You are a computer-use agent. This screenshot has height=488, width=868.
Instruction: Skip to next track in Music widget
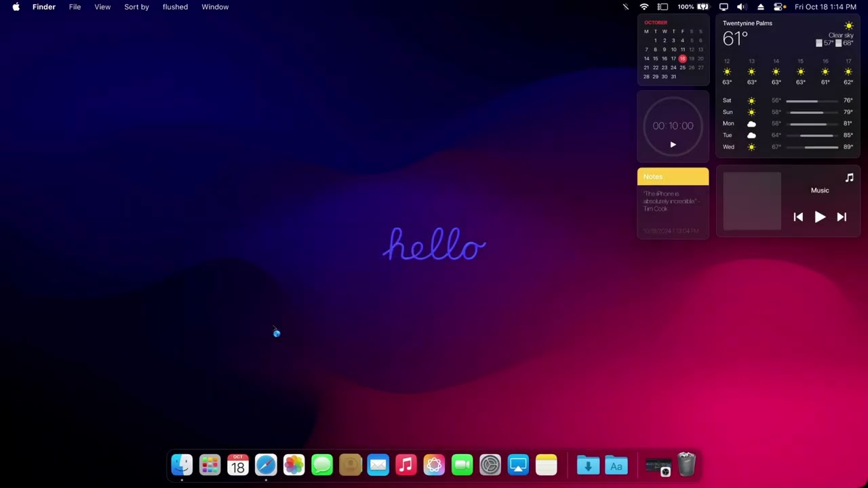[x=842, y=217]
